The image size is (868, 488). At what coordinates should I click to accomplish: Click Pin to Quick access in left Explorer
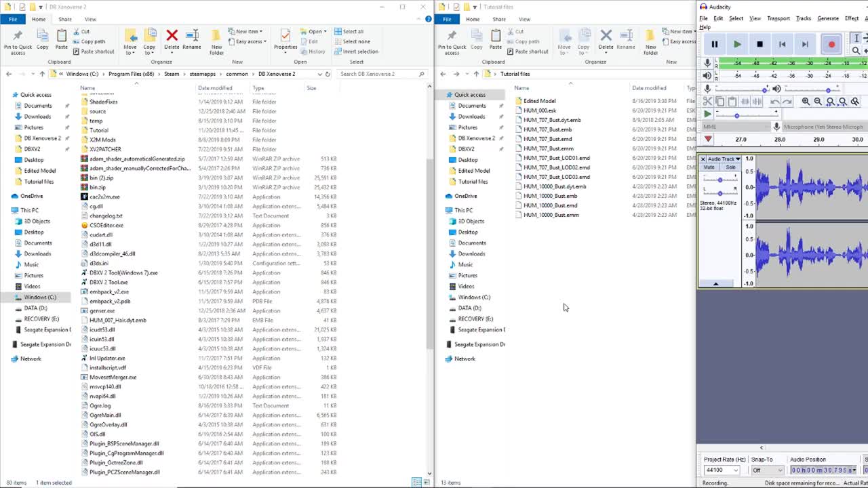tap(18, 42)
